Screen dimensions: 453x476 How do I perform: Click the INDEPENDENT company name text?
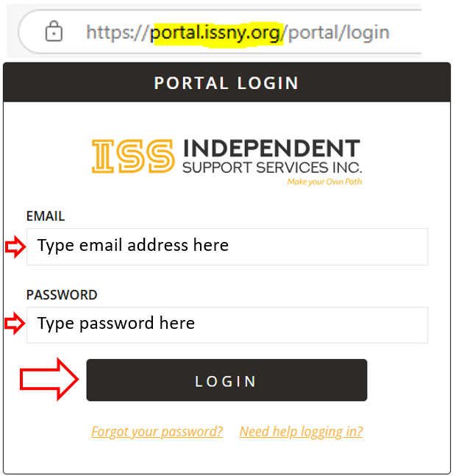(x=272, y=148)
